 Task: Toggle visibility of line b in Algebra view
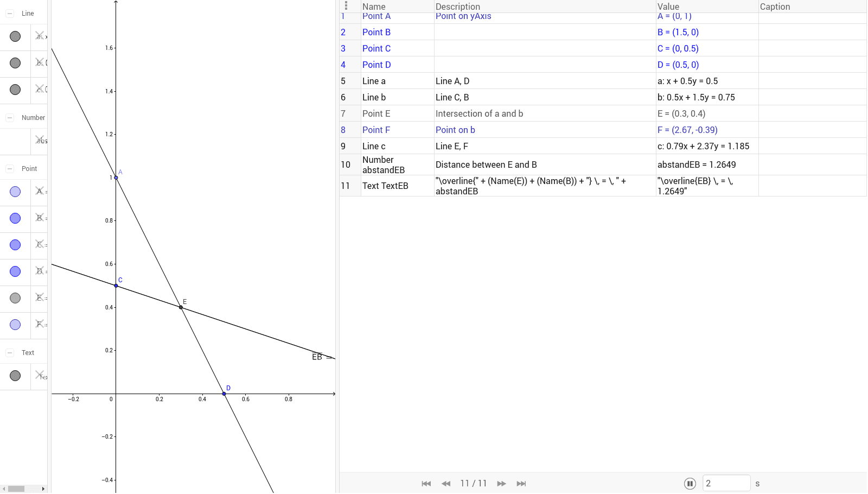[x=15, y=63]
